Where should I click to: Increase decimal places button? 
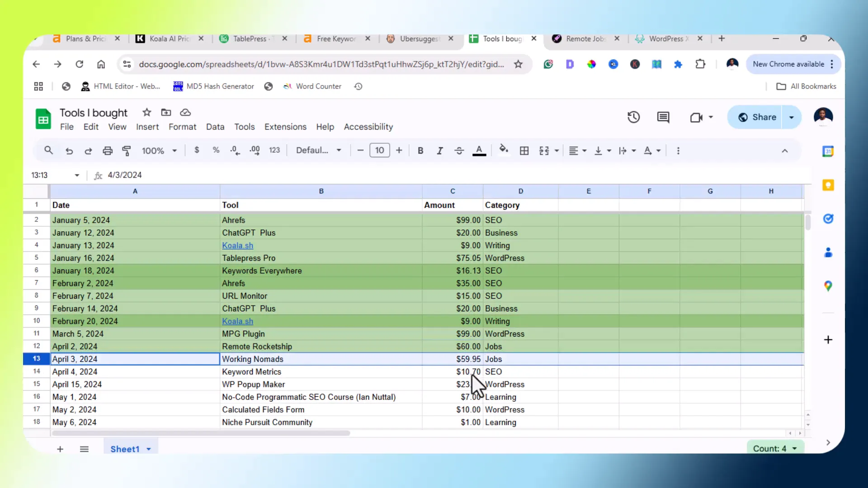pos(255,150)
